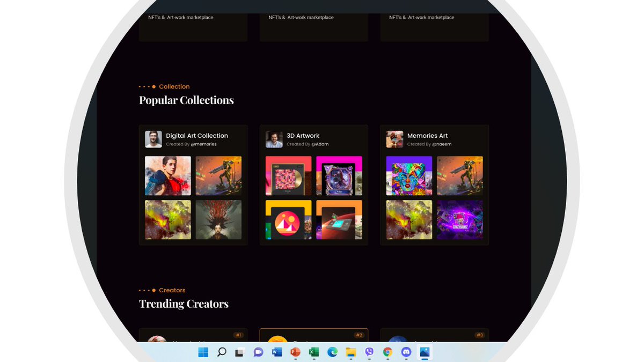This screenshot has width=644, height=362.
Task: Click the Trending Creators heading
Action: pos(184,304)
